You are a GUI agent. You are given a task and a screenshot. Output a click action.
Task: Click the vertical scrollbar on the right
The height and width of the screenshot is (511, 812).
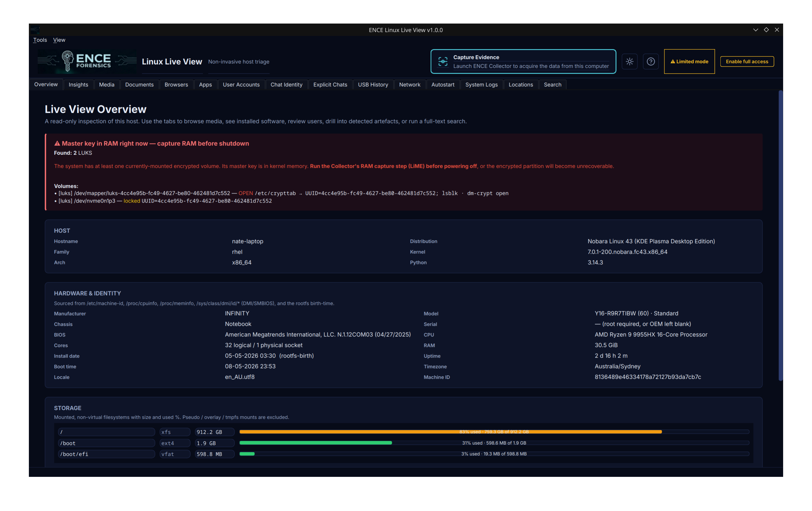pos(780,236)
